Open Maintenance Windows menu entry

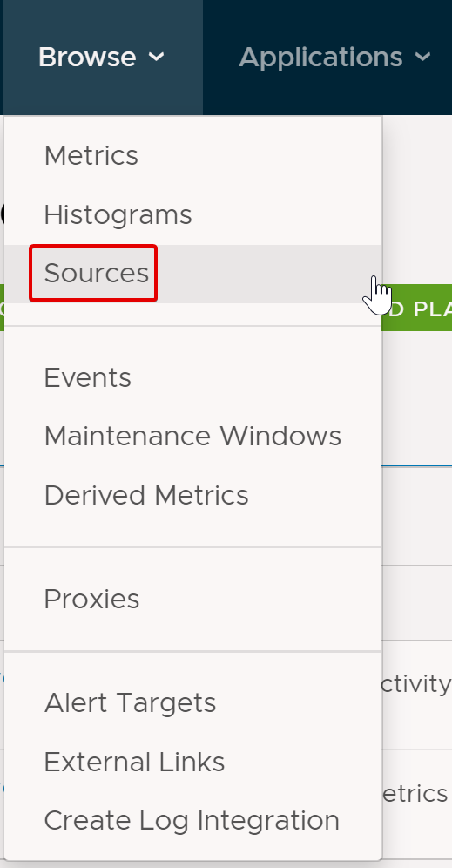tap(192, 437)
